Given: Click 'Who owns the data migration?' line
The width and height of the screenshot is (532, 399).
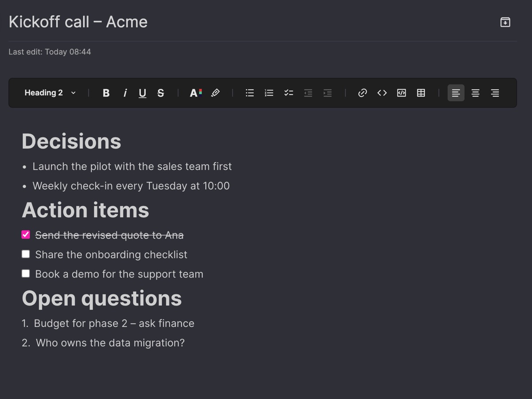Looking at the screenshot, I should (110, 343).
